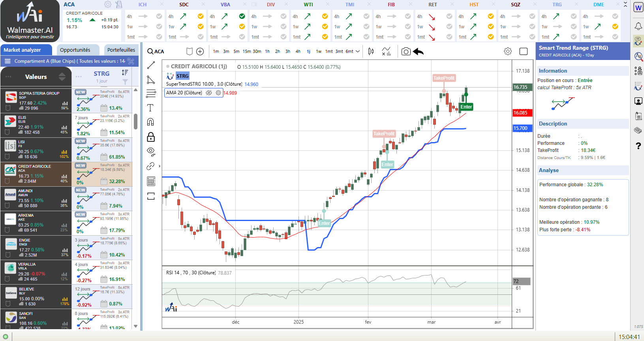This screenshot has width=644, height=341.
Task: Click the watchlist vertical scrollbar thumb
Action: pos(136,121)
